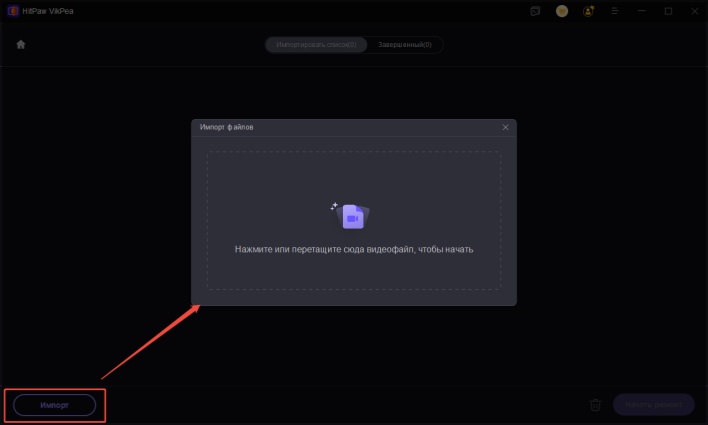Maximize the application window

[668, 11]
